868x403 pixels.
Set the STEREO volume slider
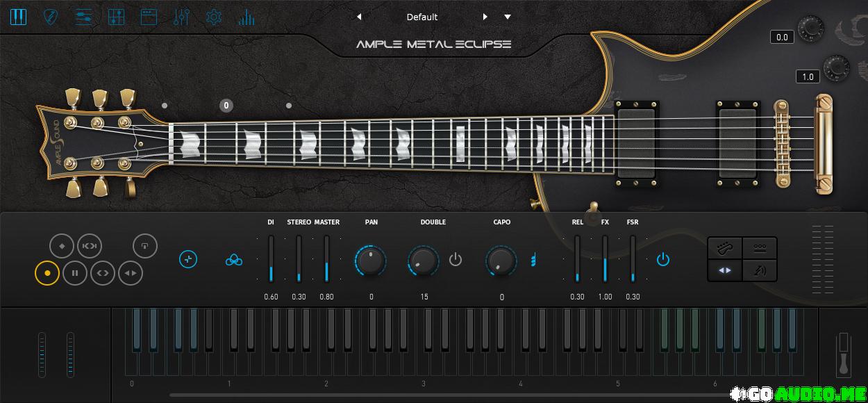pos(299,258)
